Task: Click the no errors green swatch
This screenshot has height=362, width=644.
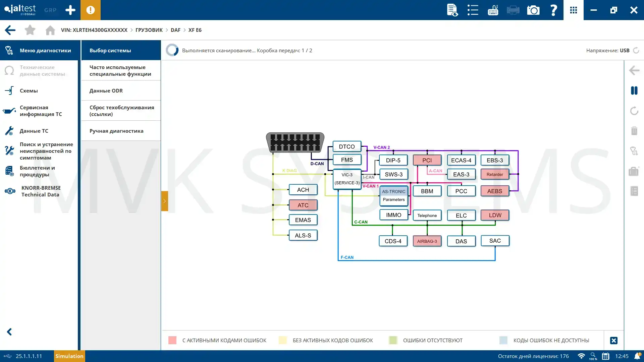Action: (x=393, y=340)
